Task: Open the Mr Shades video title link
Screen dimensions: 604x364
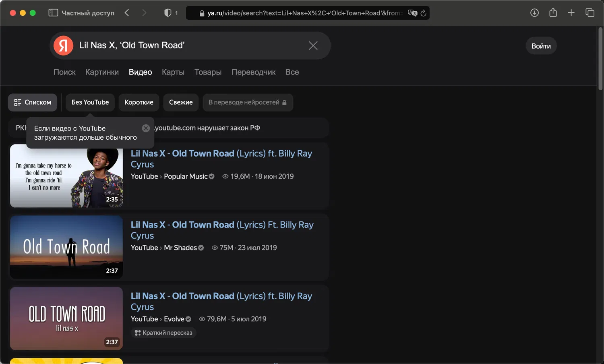Action: tap(222, 230)
